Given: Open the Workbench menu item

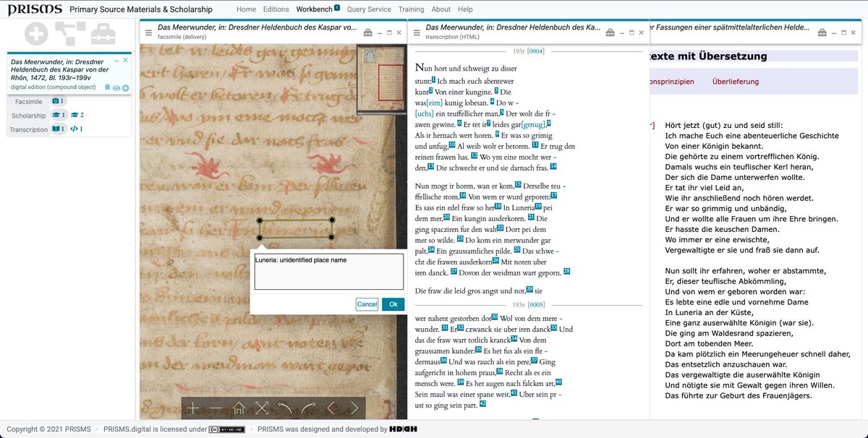Looking at the screenshot, I should point(314,9).
